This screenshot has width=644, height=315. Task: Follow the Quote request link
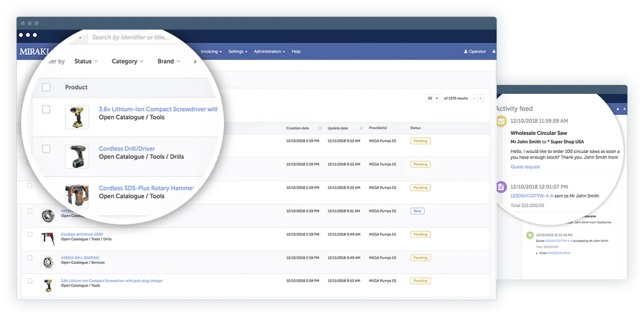coord(525,166)
